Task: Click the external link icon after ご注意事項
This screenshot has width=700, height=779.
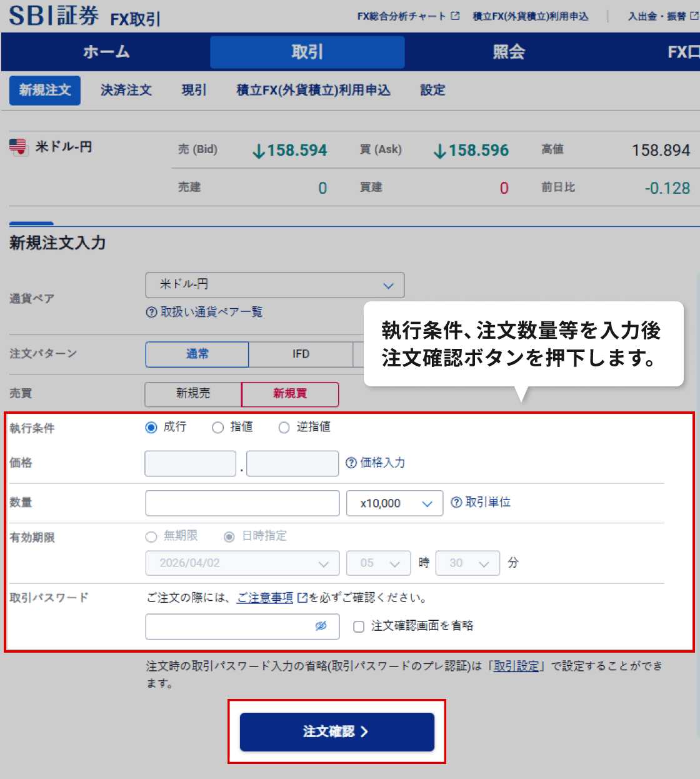Action: pos(302,598)
